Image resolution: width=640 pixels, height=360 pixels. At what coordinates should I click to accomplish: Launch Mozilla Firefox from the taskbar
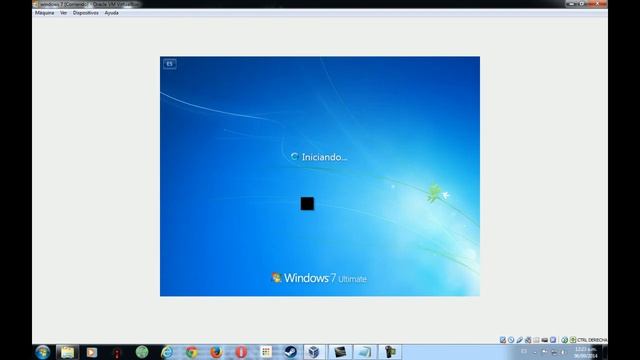[216, 352]
